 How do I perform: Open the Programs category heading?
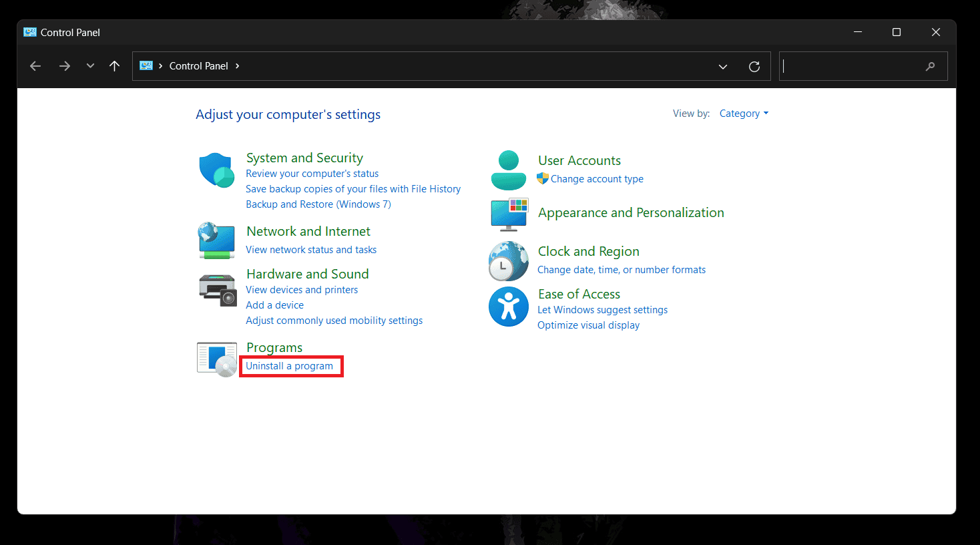[274, 347]
